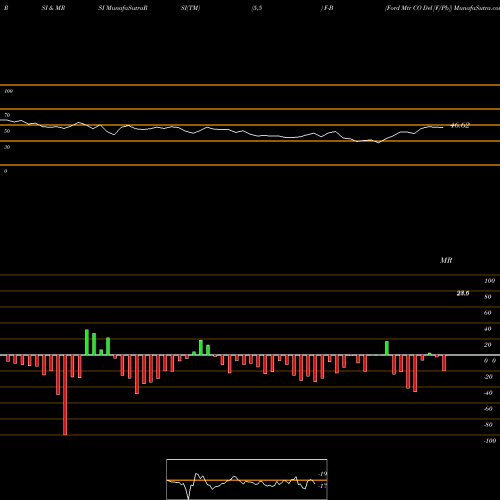Open the mini overview chart thumbnail

247,479
